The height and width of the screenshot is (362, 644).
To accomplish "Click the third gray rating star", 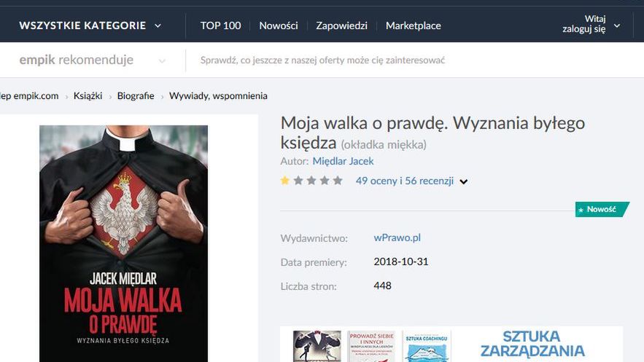I will coord(311,181).
